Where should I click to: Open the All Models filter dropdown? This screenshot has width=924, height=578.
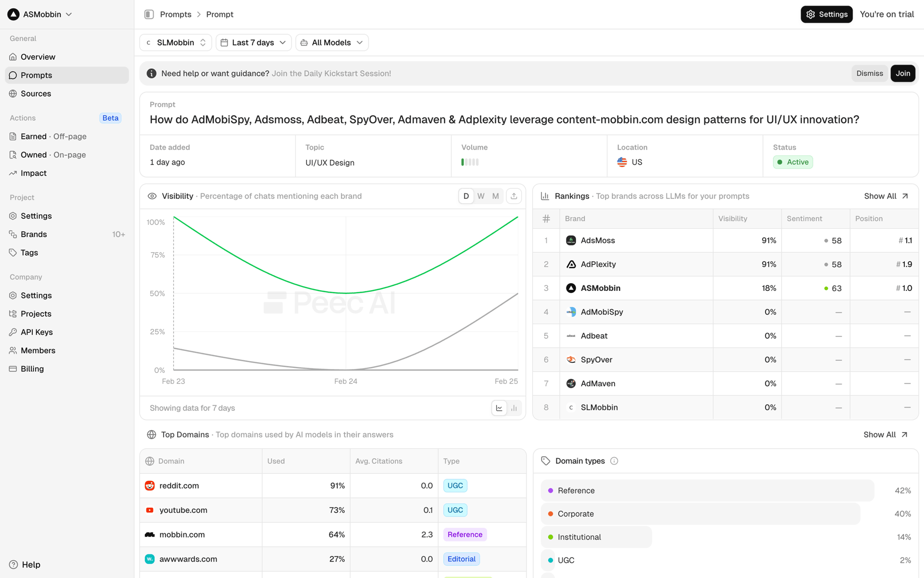pyautogui.click(x=332, y=42)
